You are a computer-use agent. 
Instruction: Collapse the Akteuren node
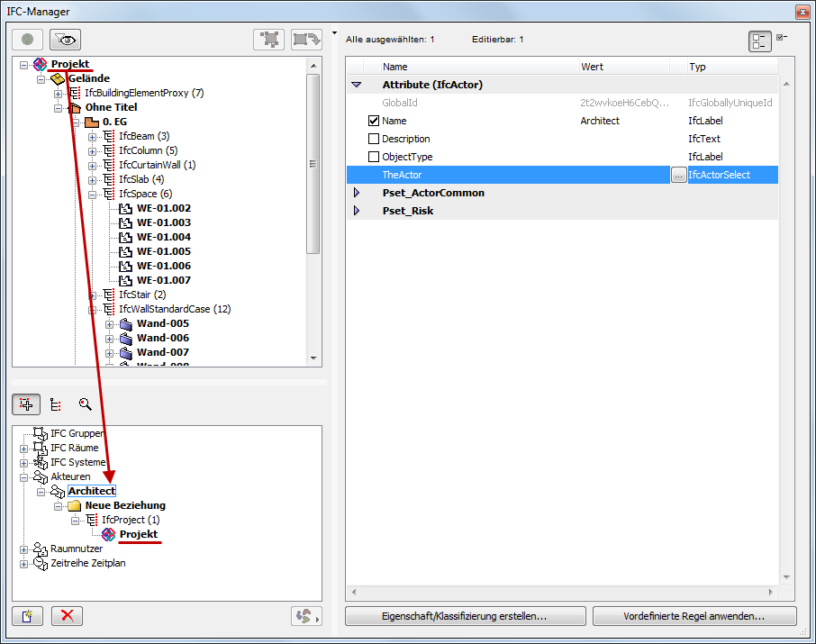23,477
